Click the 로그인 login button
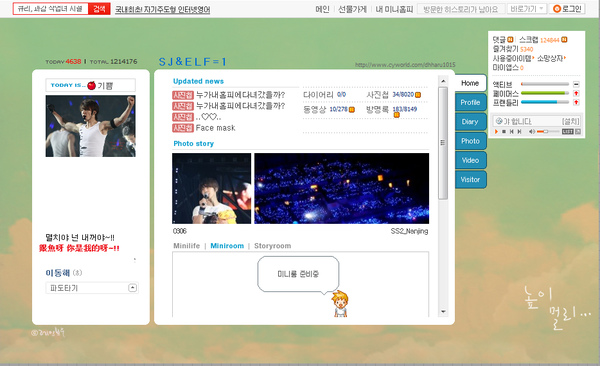The image size is (600, 366). (568, 9)
